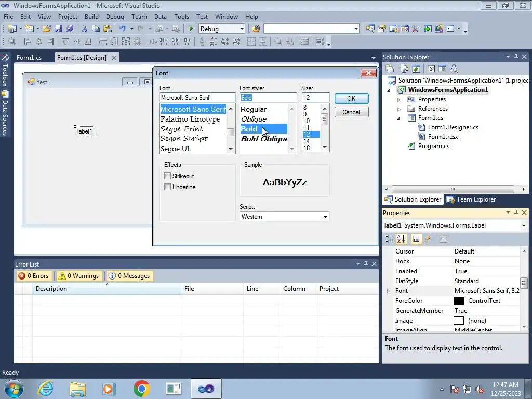Viewport: 532px width, 399px height.
Task: Show Events with the lightning bolt icon
Action: click(428, 239)
